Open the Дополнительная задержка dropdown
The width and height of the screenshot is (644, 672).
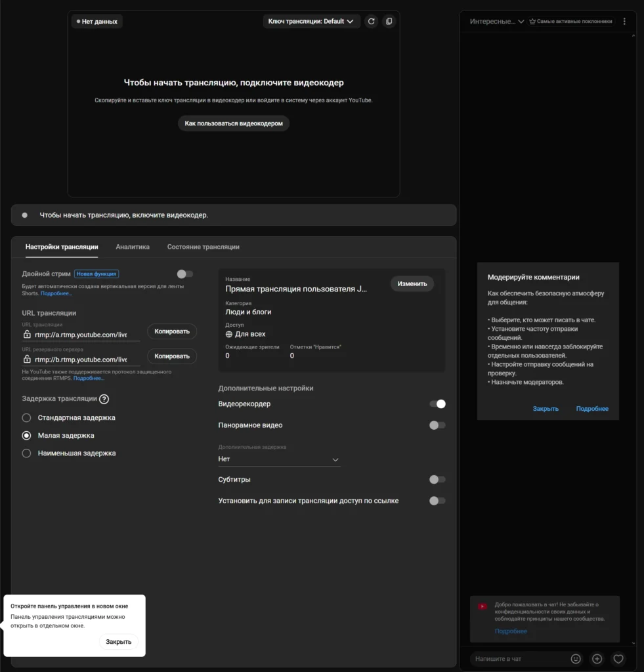click(x=279, y=459)
